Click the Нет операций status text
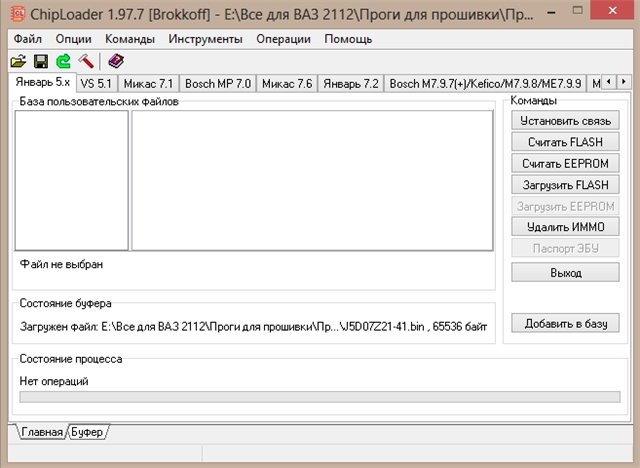 point(54,381)
